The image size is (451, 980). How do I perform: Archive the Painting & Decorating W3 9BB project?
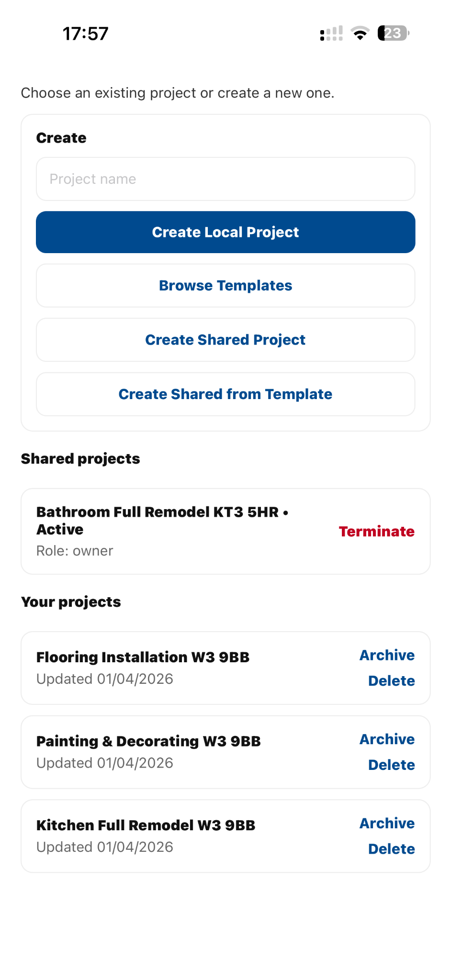click(386, 739)
